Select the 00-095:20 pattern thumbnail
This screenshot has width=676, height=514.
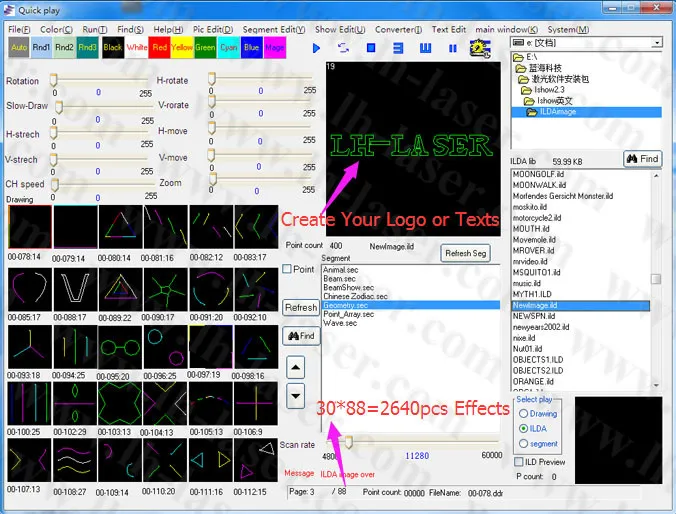click(120, 348)
